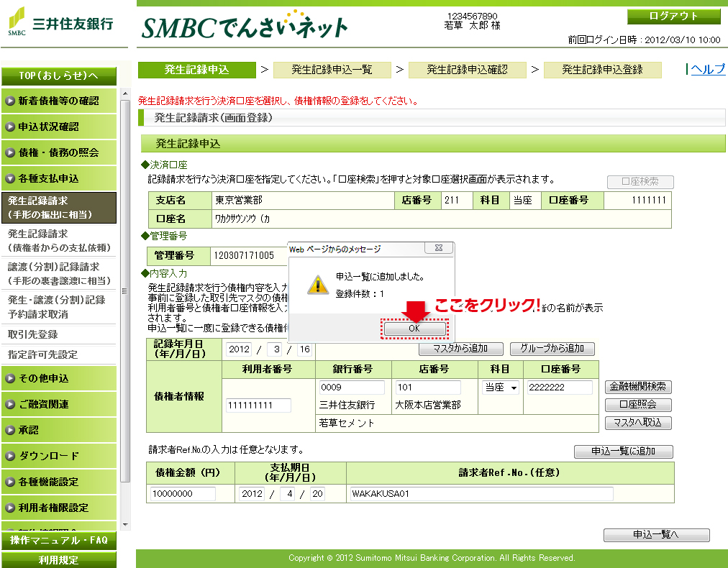Click the 発生記録申込 step tab
Screen dimensions: 728x568
pyautogui.click(x=197, y=70)
